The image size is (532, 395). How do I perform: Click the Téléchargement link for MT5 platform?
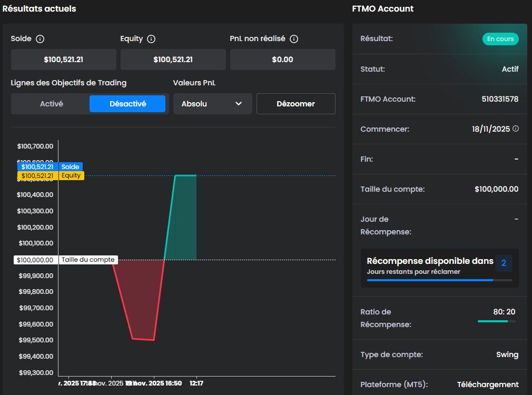point(487,384)
